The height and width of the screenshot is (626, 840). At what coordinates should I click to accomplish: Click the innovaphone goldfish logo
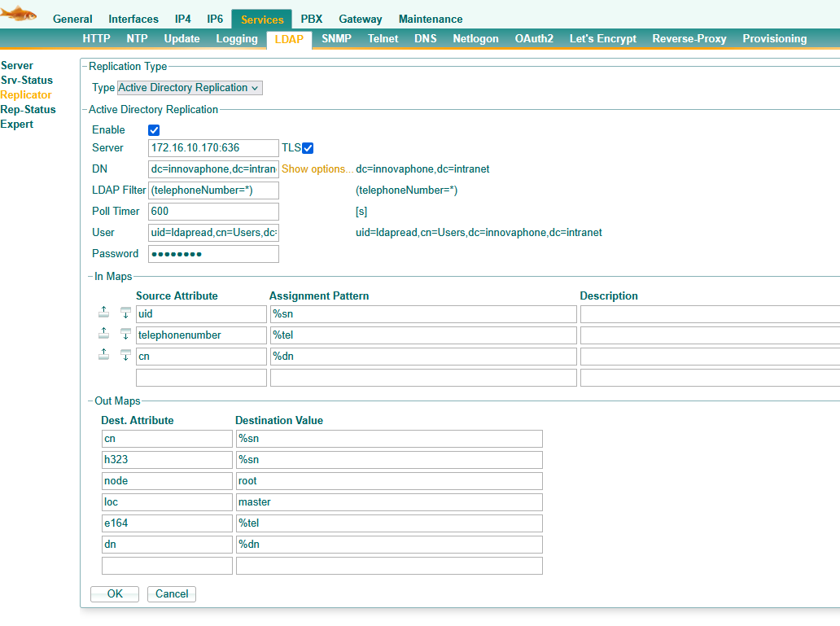click(x=19, y=13)
